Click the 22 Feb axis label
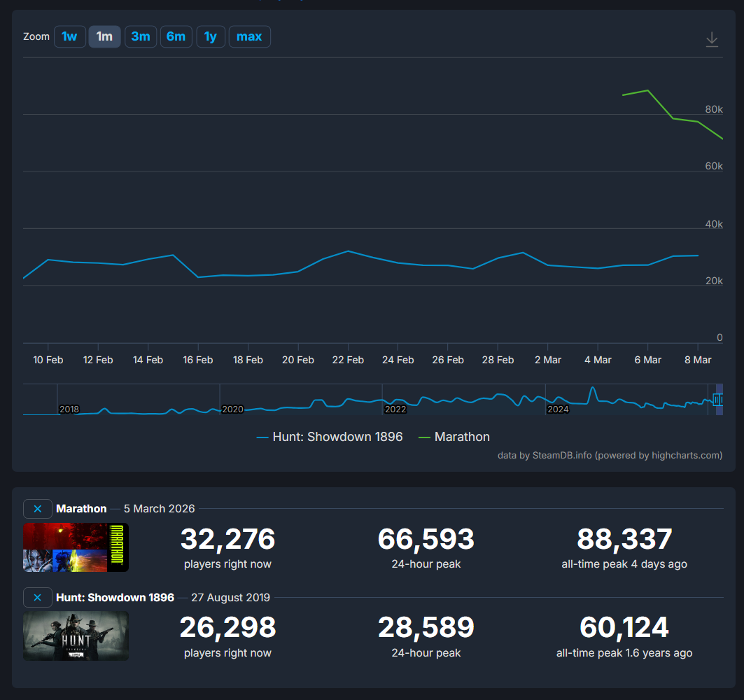The width and height of the screenshot is (744, 700). click(348, 360)
